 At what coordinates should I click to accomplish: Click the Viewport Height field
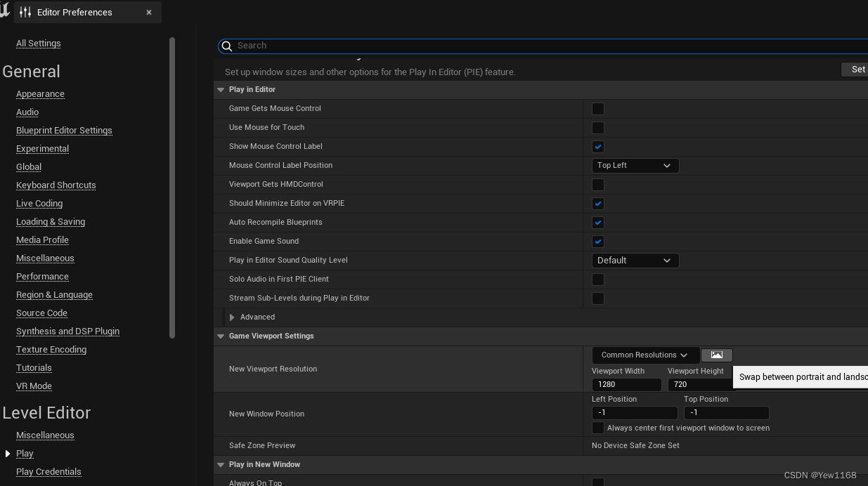tap(700, 384)
